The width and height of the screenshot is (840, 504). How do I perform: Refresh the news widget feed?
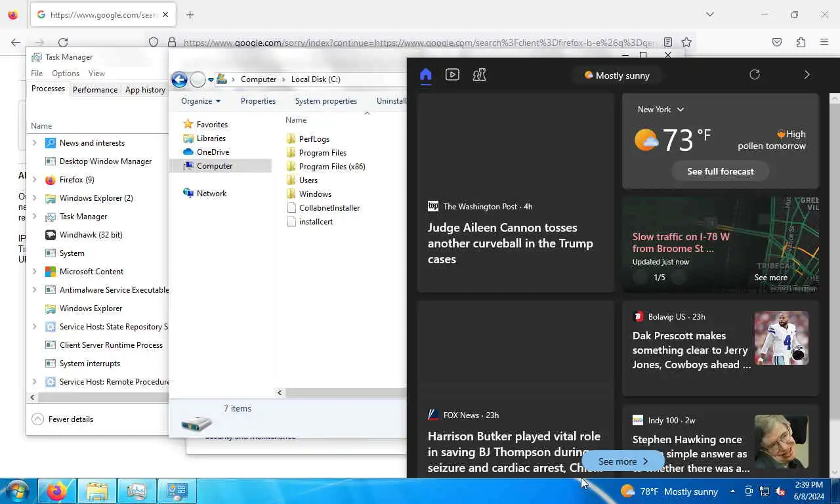[x=755, y=75]
